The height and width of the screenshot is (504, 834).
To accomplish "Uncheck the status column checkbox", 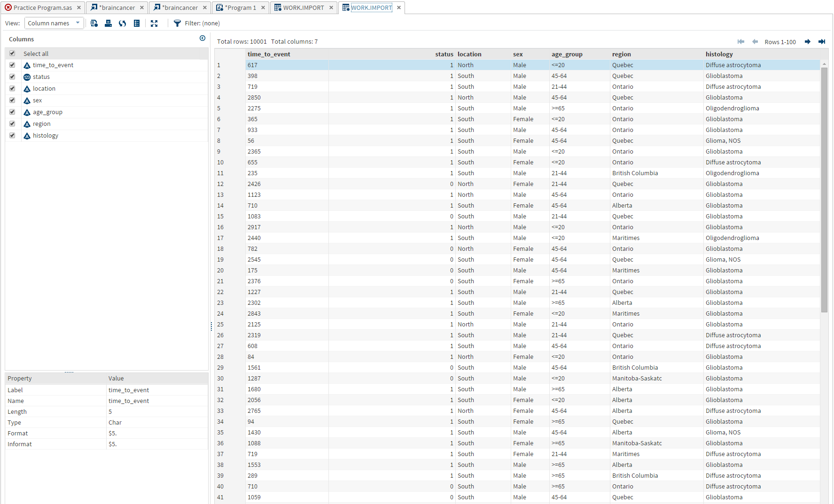I will pyautogui.click(x=12, y=77).
